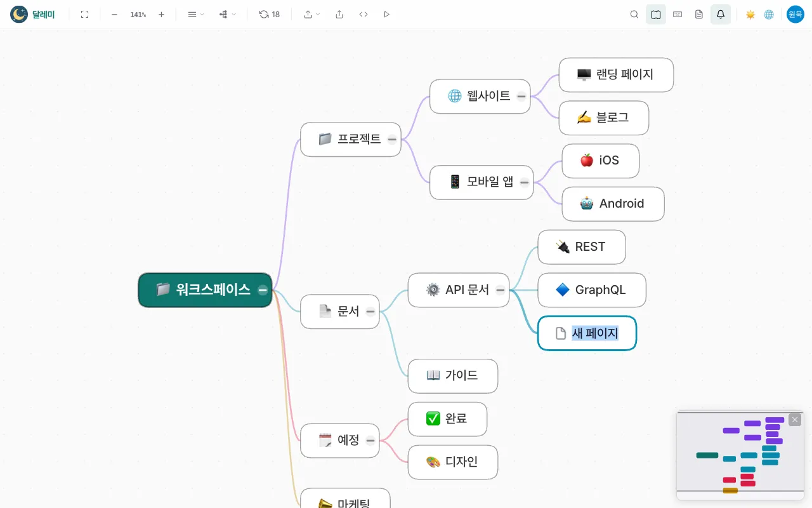The height and width of the screenshot is (508, 812).
Task: Open keyboard shortcuts icon
Action: click(678, 14)
